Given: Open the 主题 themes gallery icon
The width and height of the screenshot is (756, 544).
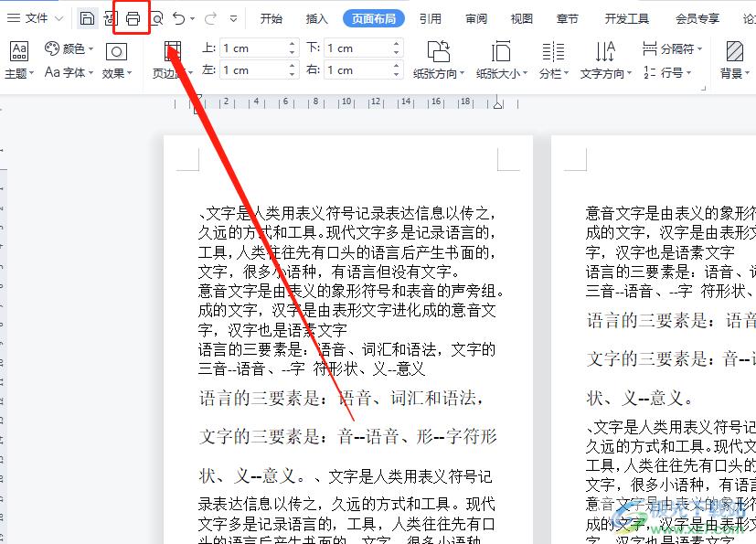Looking at the screenshot, I should (19, 50).
